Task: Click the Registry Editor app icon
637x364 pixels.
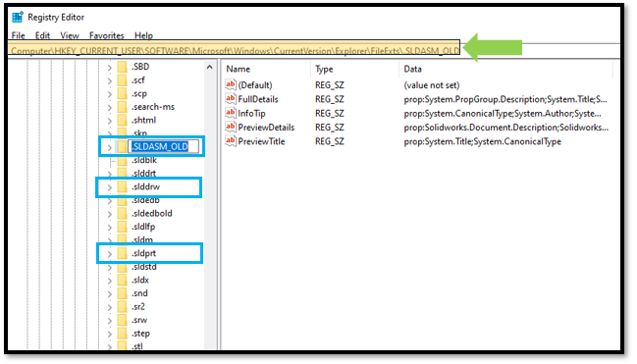Action: (x=18, y=17)
